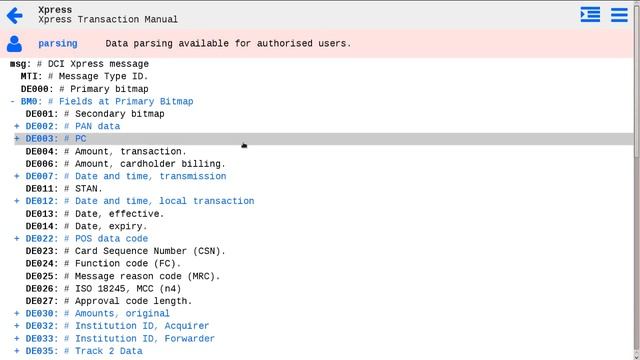Select DE023 Card Sequence Number row

pyautogui.click(x=125, y=251)
